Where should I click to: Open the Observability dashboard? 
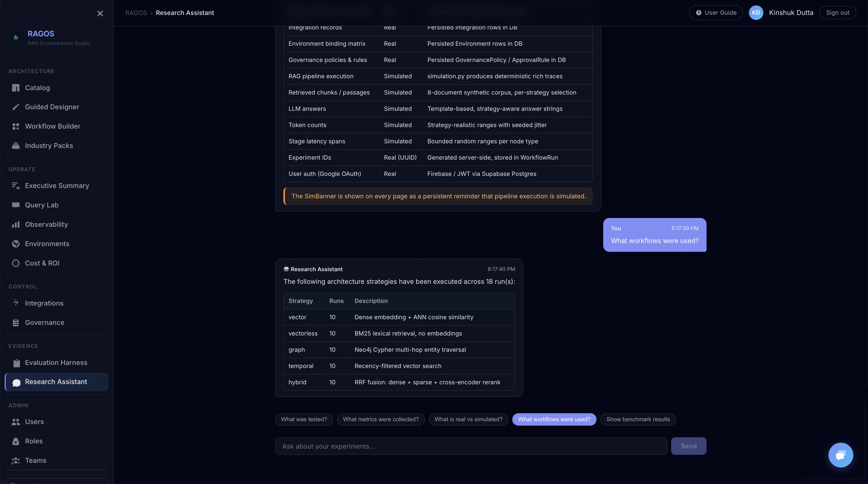tap(47, 224)
